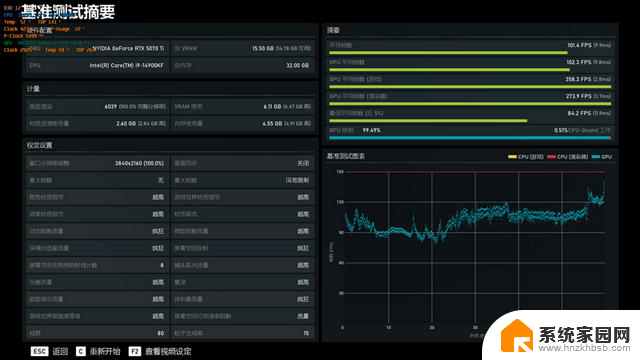
Task: Select the Intel Core i9-14900KF CPU row
Action: click(97, 65)
